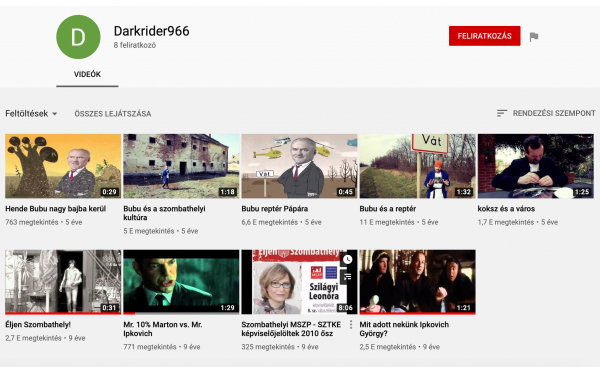Click Összes lejátszása to play all
This screenshot has width=600, height=367.
tap(113, 114)
